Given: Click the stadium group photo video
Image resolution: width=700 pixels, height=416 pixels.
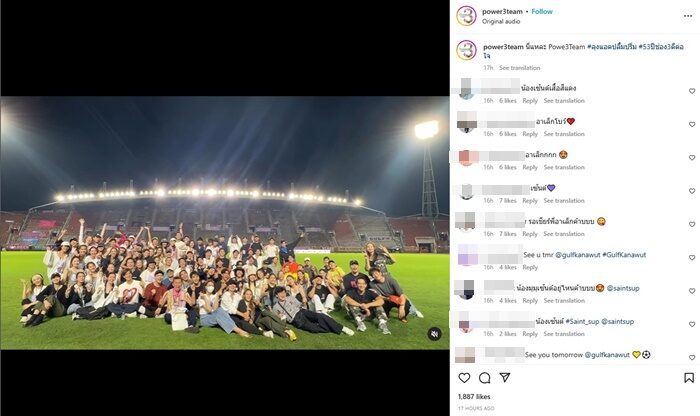Looking at the screenshot, I should click(x=225, y=223).
